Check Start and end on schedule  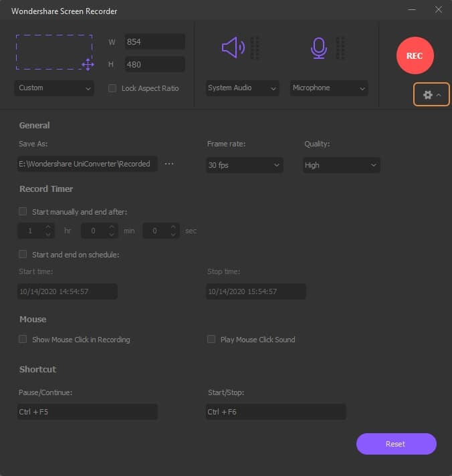[x=23, y=254]
